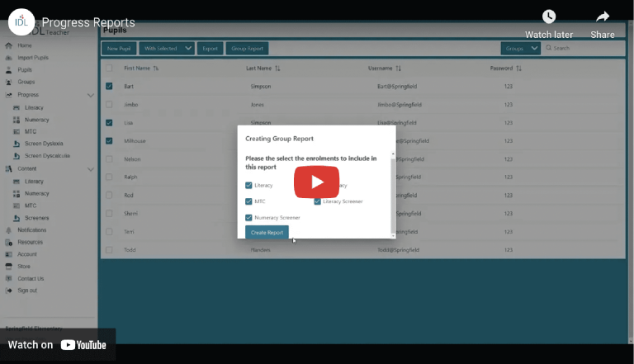
Task: Click the Progress Reports video title
Action: tap(88, 22)
